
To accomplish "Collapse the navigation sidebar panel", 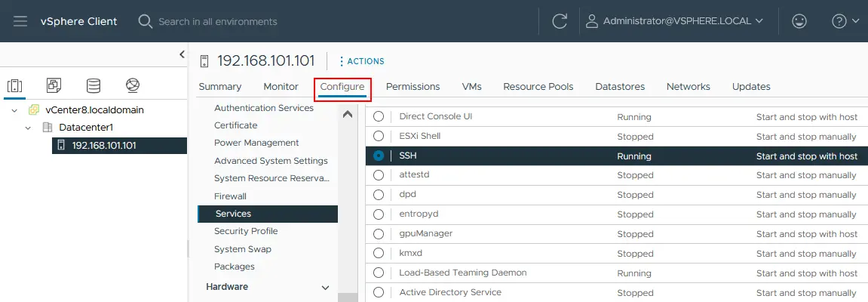I will pos(182,54).
